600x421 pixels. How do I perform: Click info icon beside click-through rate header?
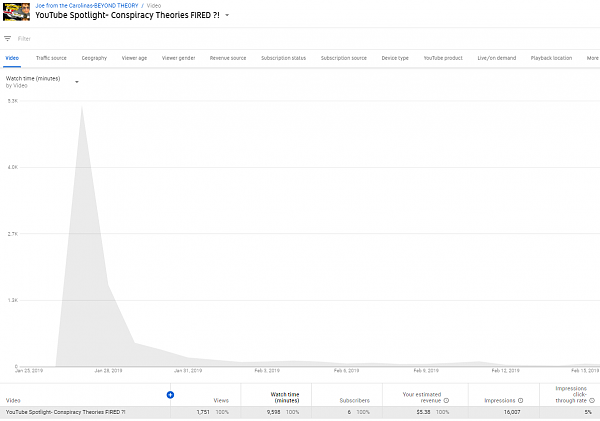(592, 400)
